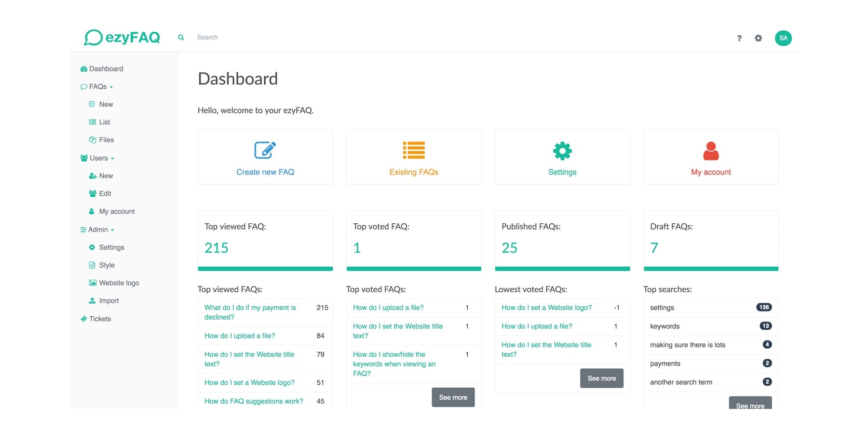Click the Settings gear card icon
The height and width of the screenshot is (434, 868).
(x=562, y=151)
